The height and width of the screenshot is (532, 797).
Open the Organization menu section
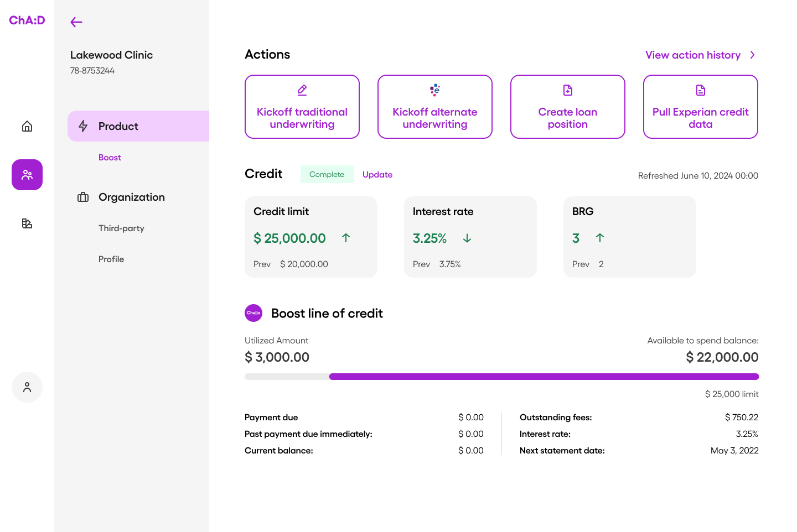click(131, 197)
